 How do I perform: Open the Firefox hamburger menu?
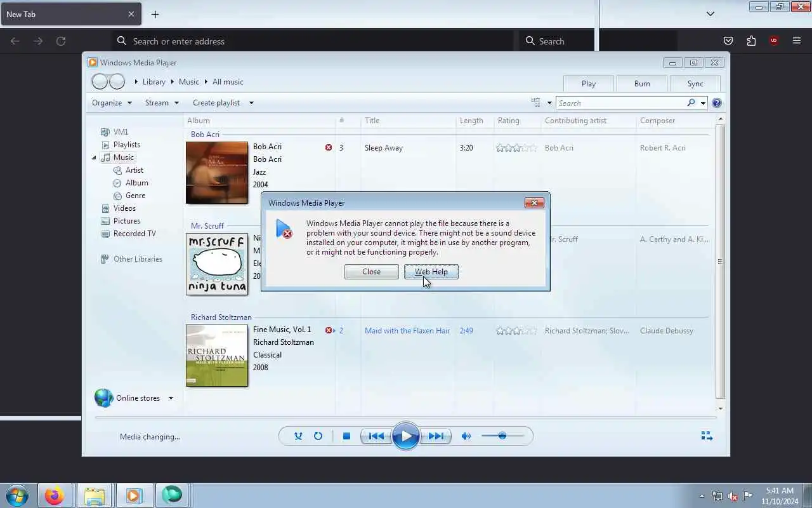[797, 41]
